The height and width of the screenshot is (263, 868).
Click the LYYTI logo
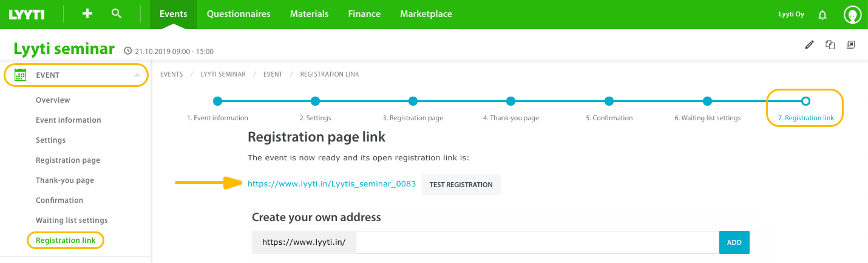point(27,15)
